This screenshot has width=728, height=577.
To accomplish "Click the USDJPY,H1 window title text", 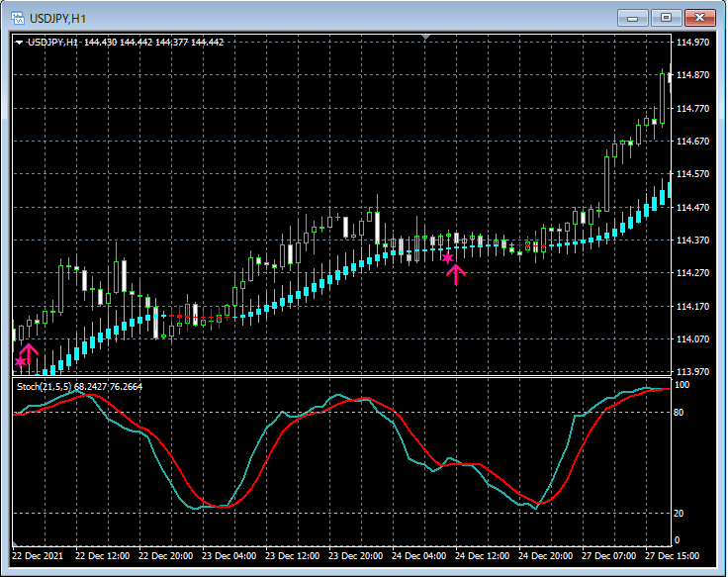I will point(55,17).
